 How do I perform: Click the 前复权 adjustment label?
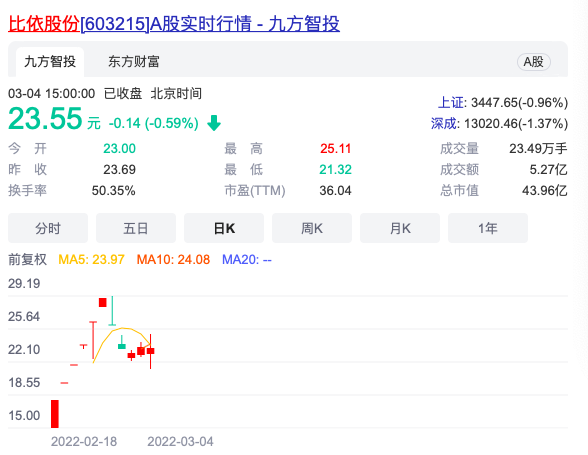(27, 260)
